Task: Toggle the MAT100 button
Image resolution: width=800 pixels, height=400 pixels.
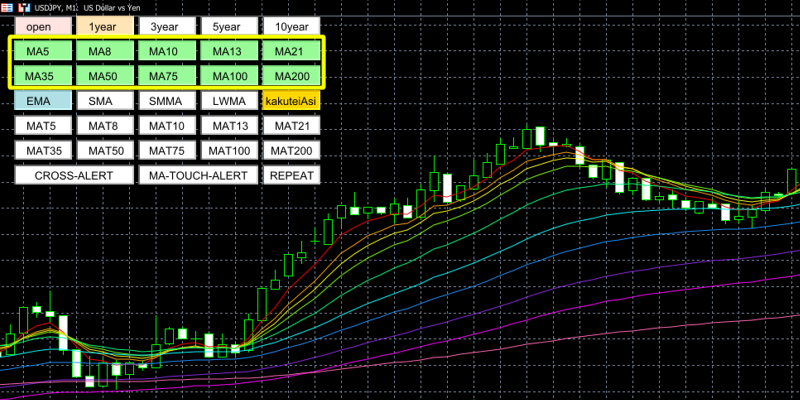Action: (x=228, y=151)
